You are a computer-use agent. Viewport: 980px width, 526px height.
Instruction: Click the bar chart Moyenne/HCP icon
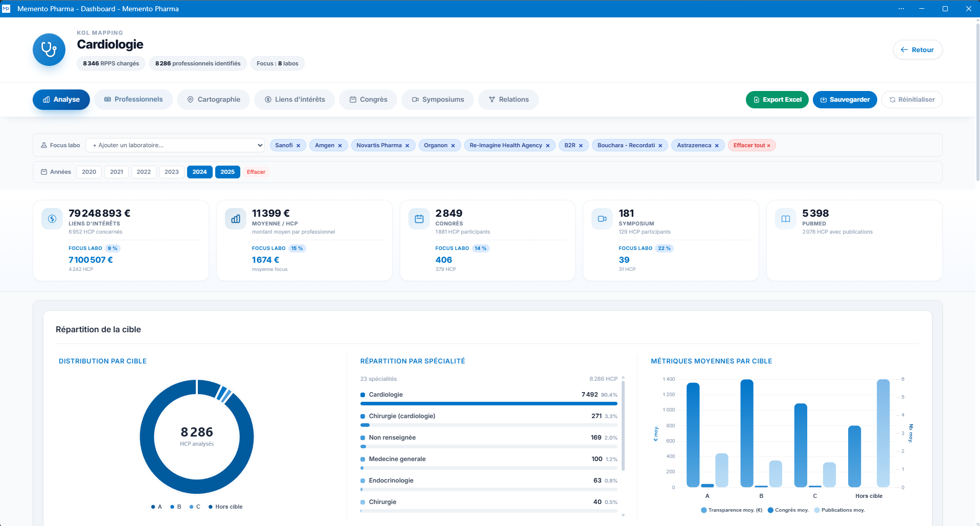pyautogui.click(x=236, y=219)
